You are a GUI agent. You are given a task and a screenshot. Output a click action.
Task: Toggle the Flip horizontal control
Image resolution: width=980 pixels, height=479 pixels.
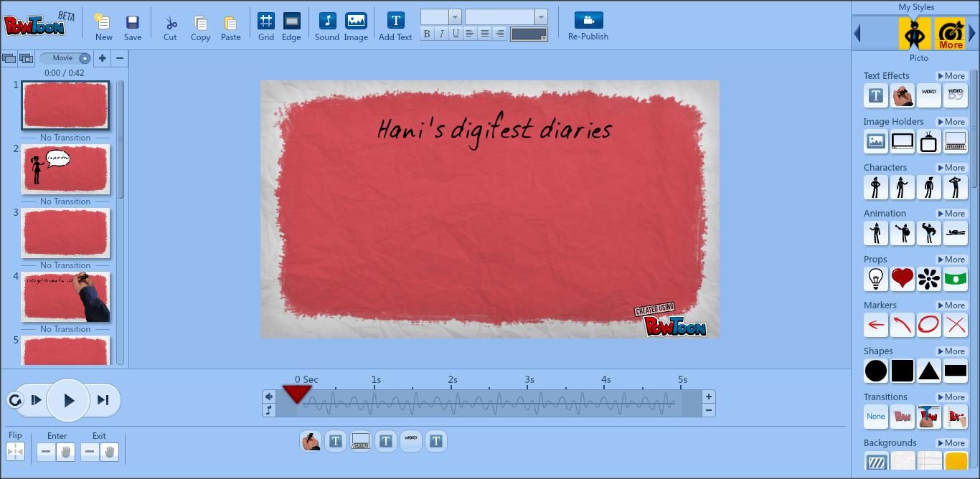[x=15, y=452]
